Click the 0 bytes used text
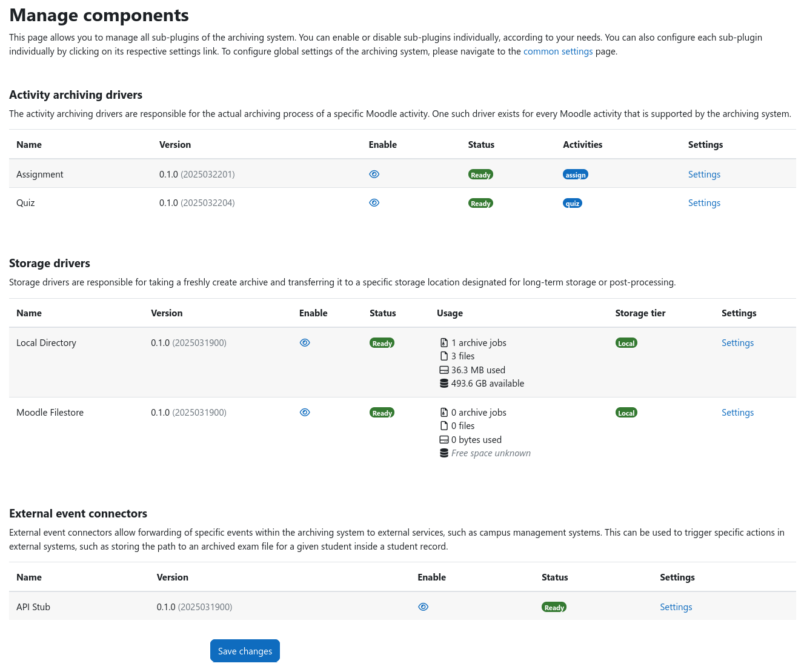The height and width of the screenshot is (672, 804). (x=476, y=440)
